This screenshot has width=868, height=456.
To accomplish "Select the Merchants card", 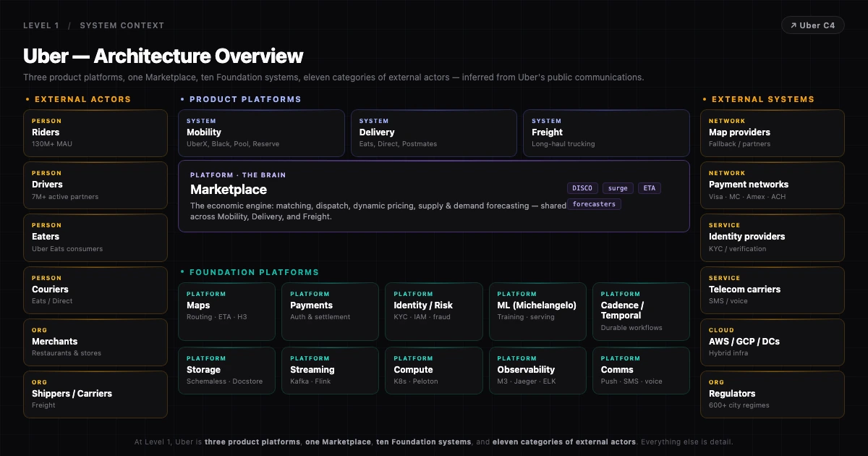I will coord(95,342).
